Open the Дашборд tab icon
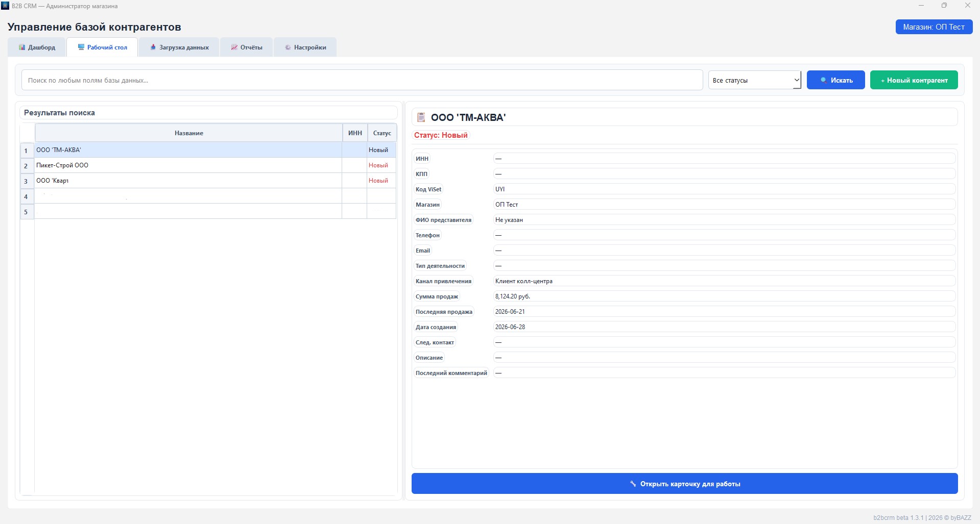Viewport: 980px width, 524px height. coord(22,47)
